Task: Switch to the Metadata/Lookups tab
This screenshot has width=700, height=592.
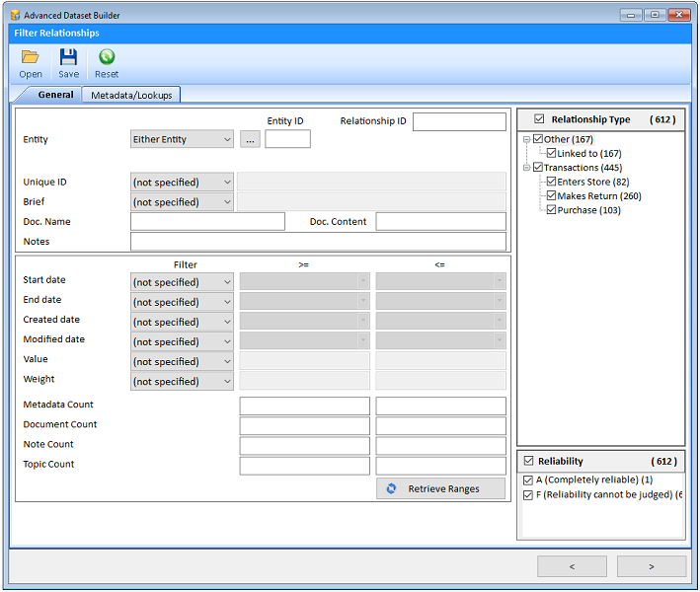Action: 130,95
